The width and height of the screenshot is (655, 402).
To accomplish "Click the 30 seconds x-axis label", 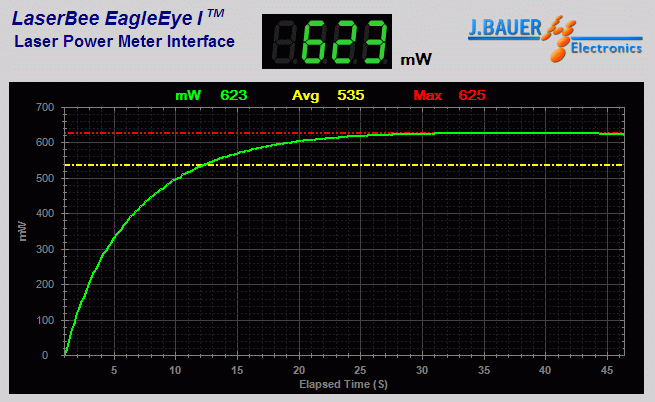I will (422, 370).
